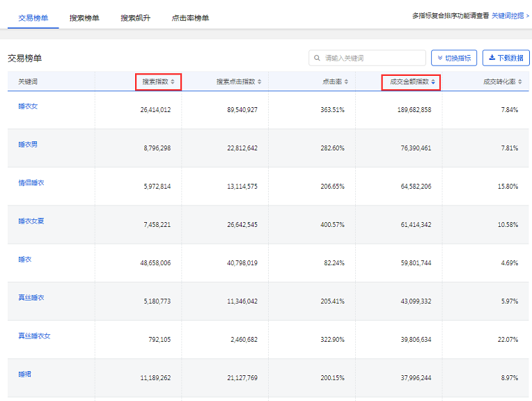Open the 睡衣女夏 keyword link
Screen dimensions: 532x401
31,221
